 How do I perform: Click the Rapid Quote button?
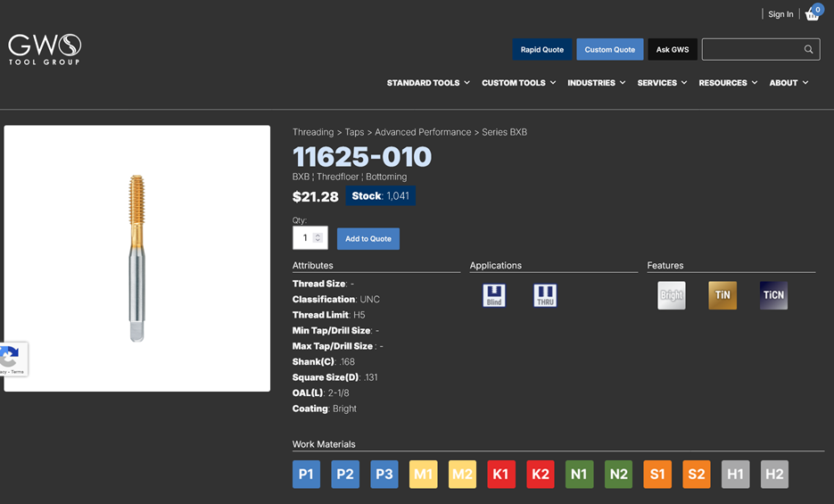coord(542,50)
